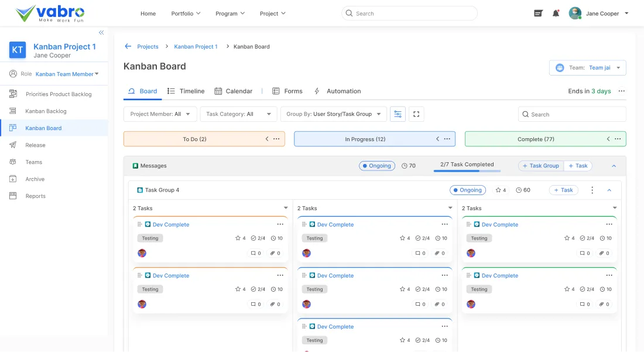Collapse the left sidebar with double chevron
The image size is (644, 352).
pos(101,33)
